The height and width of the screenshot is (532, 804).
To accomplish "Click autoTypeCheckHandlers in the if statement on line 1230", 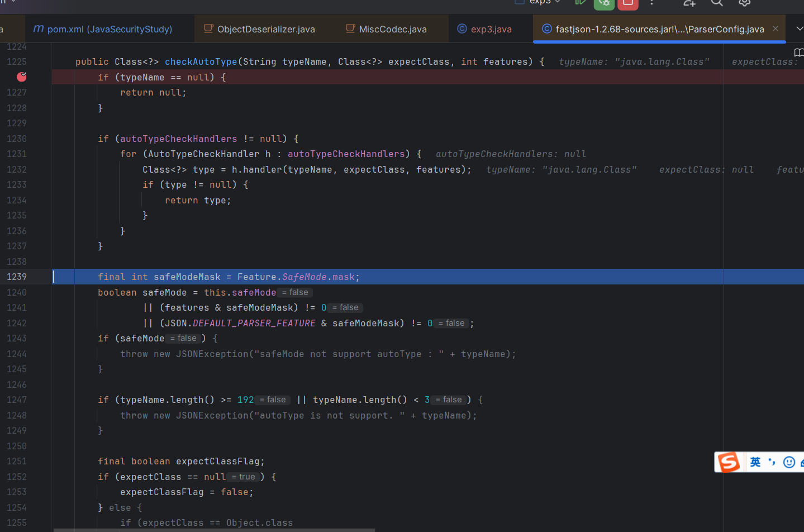I will tap(179, 139).
